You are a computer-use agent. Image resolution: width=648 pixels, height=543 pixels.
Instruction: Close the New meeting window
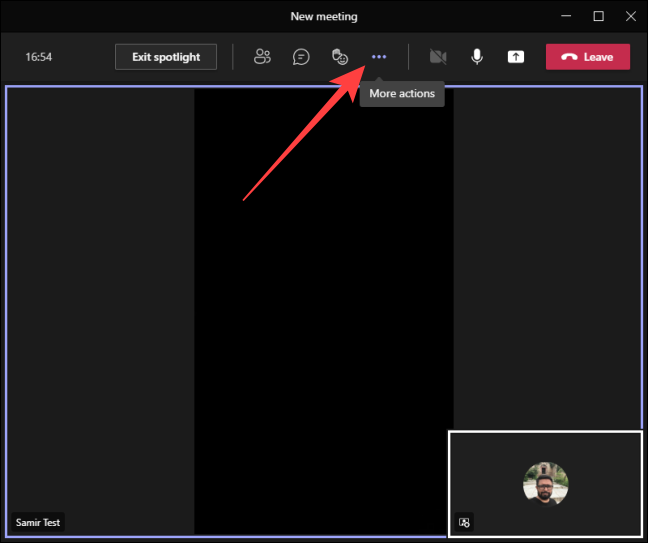(x=631, y=16)
